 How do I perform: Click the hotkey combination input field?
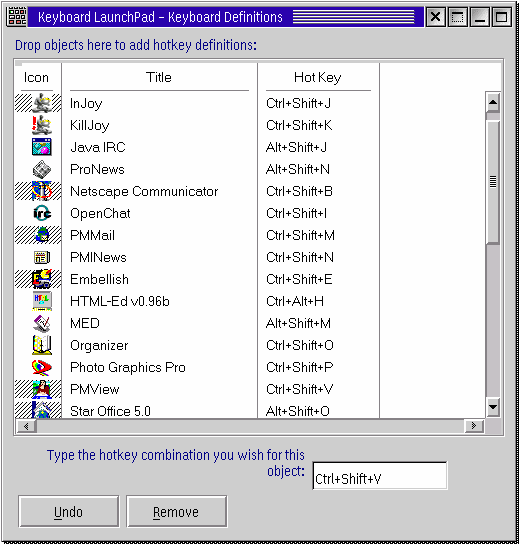click(380, 476)
